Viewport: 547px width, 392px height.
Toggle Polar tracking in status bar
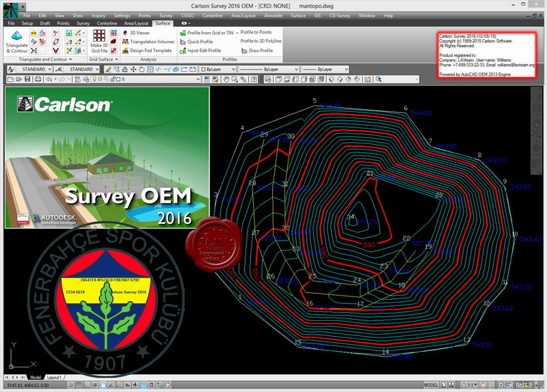[95, 385]
